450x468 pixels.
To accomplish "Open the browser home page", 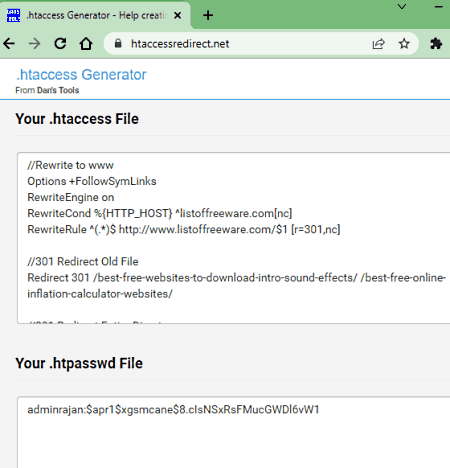I will [86, 44].
